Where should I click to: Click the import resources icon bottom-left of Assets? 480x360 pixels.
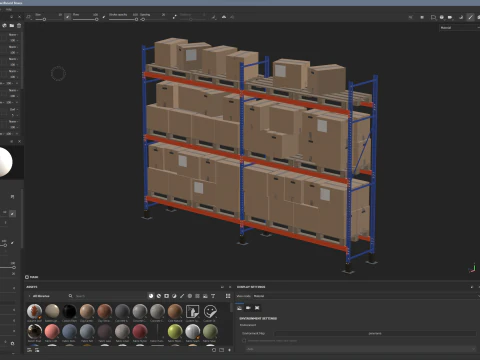point(29,350)
